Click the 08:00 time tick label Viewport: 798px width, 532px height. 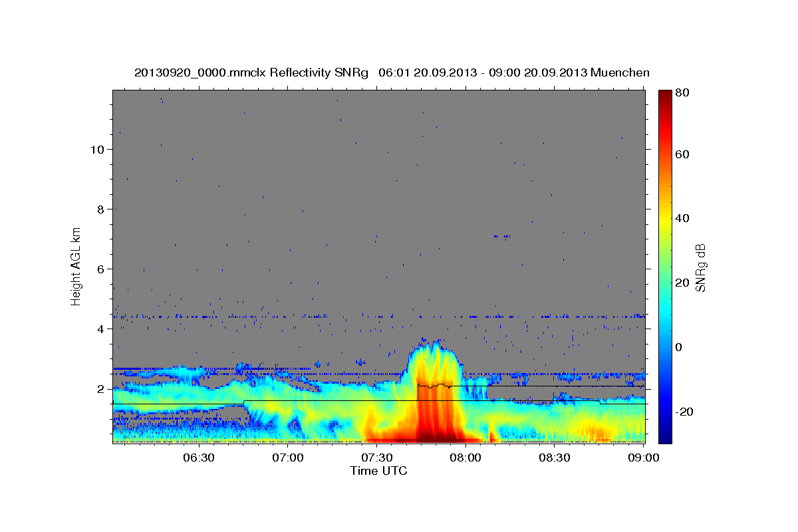pyautogui.click(x=465, y=458)
